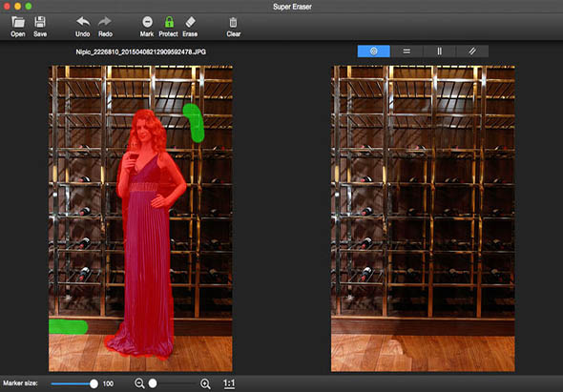Select the green Protect lock tool
The width and height of the screenshot is (563, 392).
(x=168, y=27)
